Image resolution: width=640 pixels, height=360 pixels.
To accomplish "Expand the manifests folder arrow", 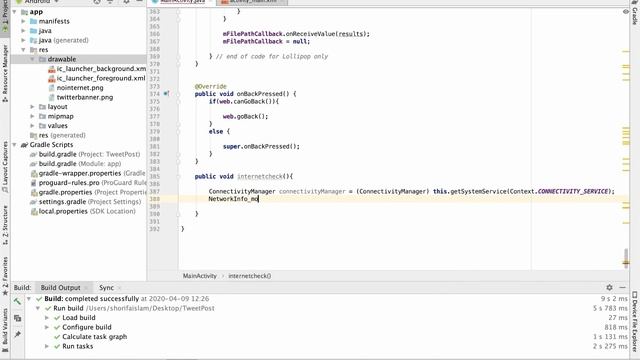I will pyautogui.click(x=23, y=21).
